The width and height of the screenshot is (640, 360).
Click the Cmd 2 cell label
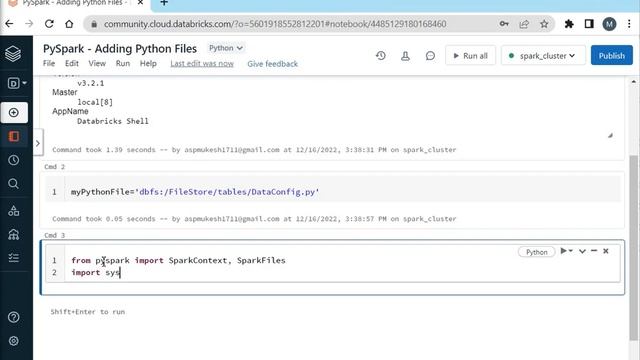click(54, 167)
